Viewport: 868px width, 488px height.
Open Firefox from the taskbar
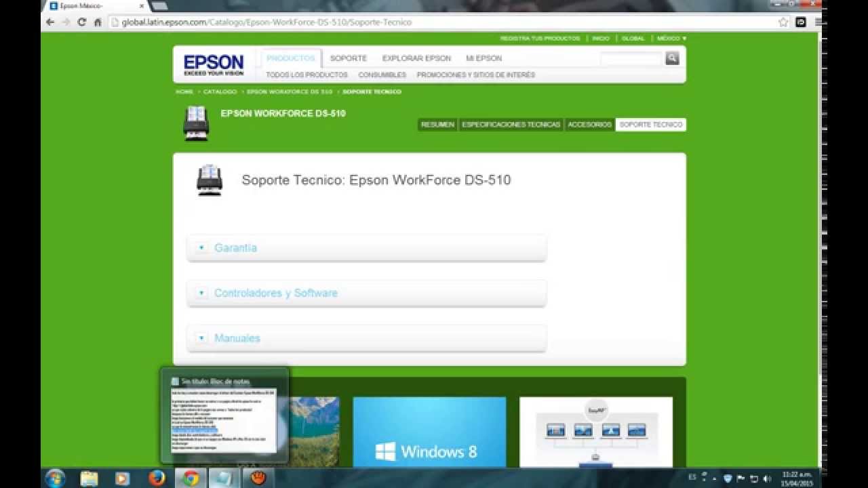pos(157,478)
